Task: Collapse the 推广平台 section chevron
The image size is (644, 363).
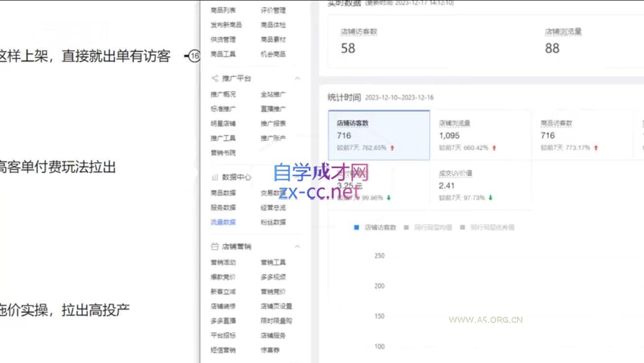Action: tap(297, 78)
